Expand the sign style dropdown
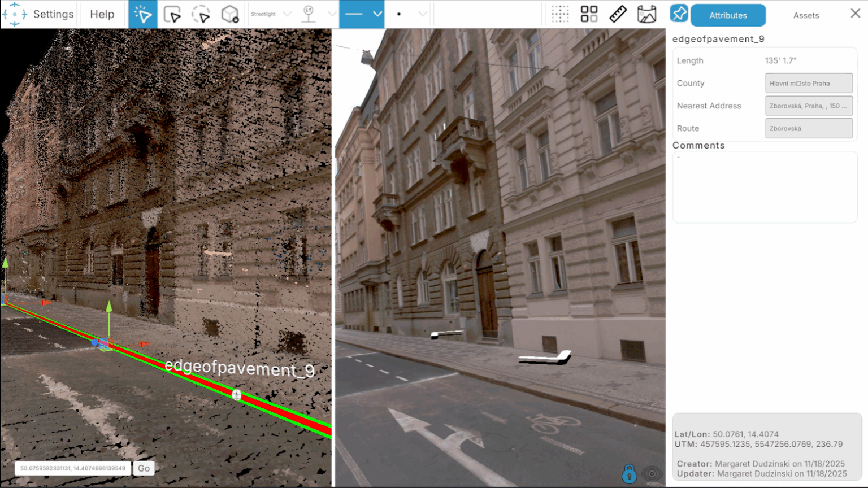868x488 pixels. click(331, 14)
